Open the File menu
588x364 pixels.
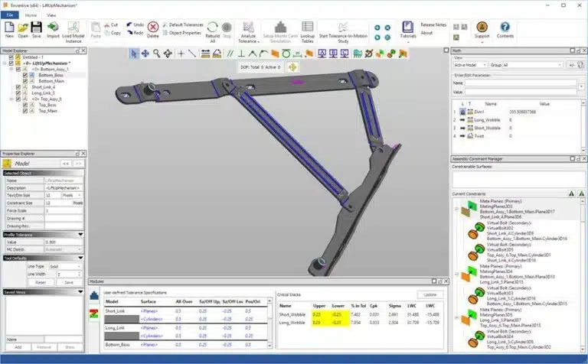pos(11,15)
